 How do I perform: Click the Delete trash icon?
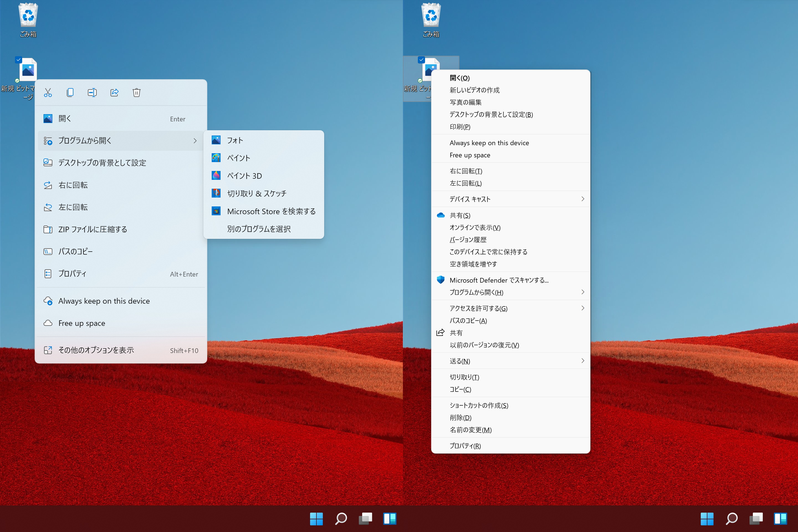(x=136, y=92)
